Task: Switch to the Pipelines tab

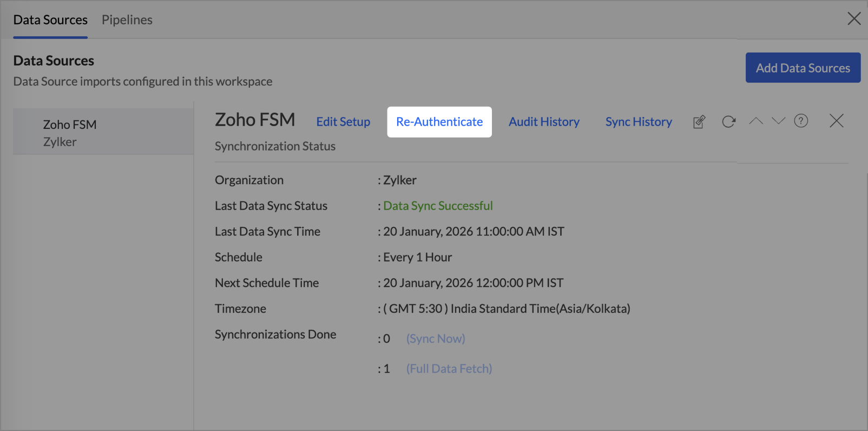Action: coord(127,20)
